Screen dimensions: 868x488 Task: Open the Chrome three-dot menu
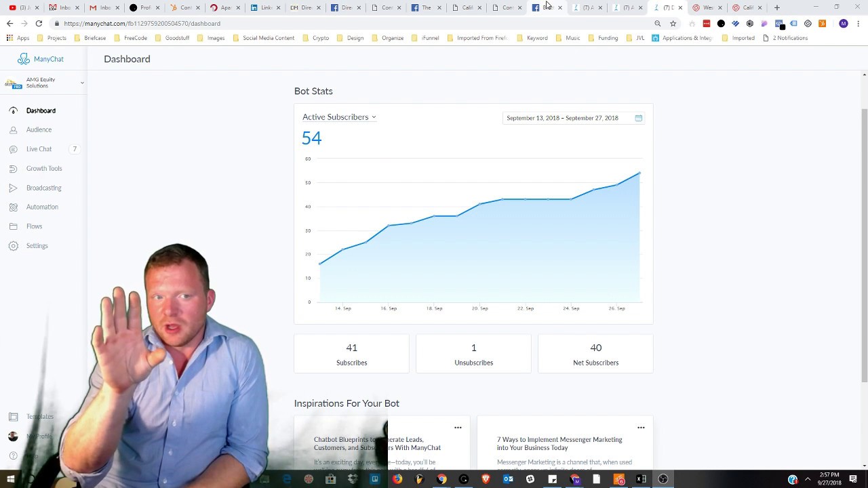pyautogui.click(x=859, y=23)
